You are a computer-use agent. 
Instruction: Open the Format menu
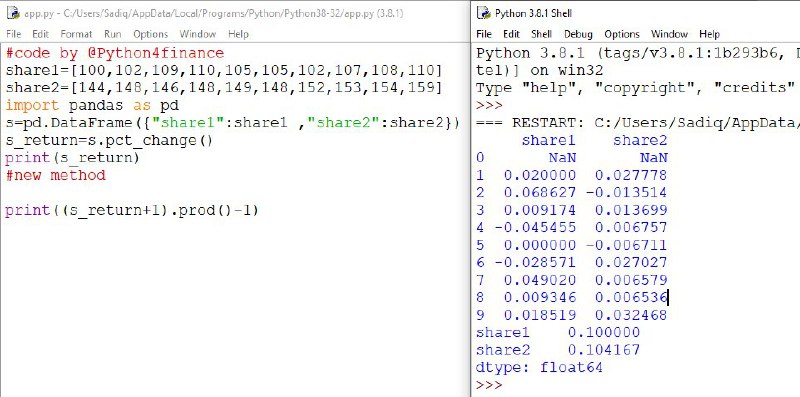coord(77,34)
